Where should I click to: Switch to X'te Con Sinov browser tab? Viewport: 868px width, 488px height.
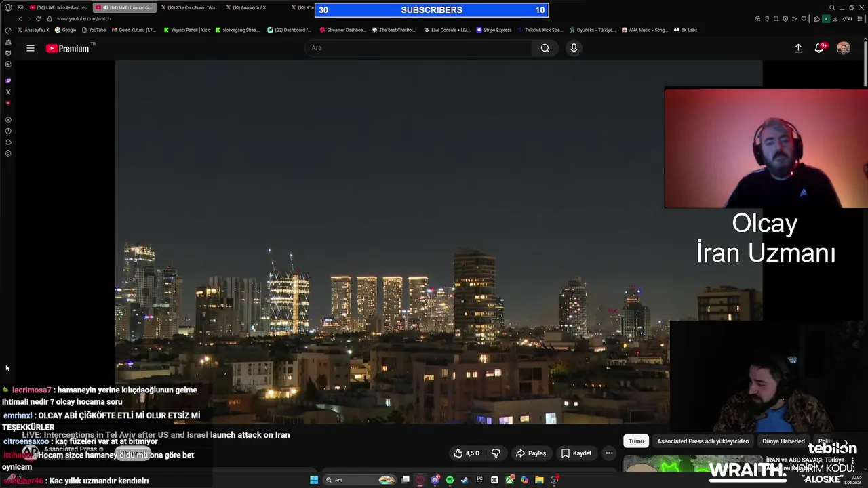pyautogui.click(x=189, y=7)
